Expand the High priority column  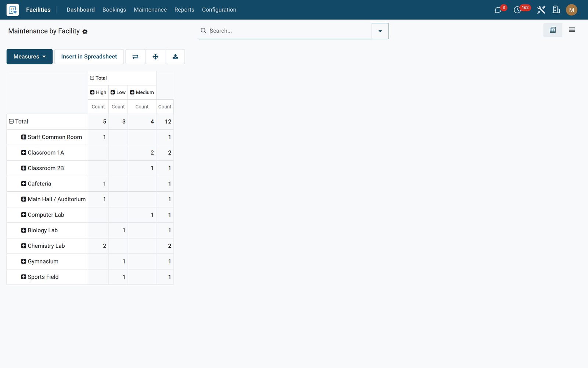coord(98,92)
